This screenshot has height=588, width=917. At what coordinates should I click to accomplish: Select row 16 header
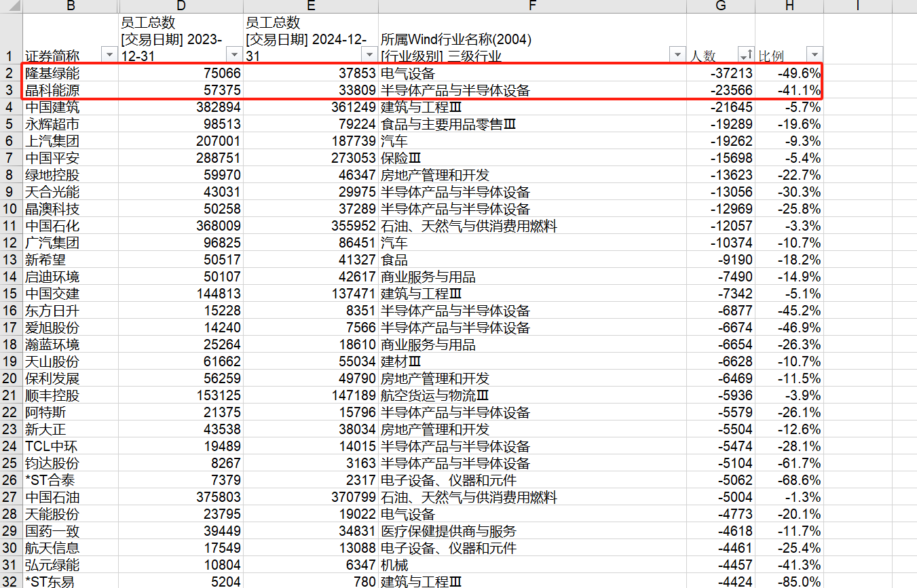click(10, 311)
